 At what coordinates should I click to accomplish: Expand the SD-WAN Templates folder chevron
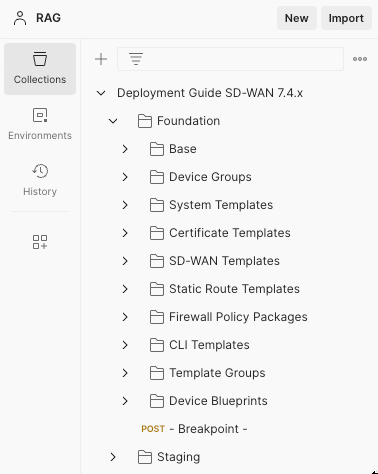pos(125,261)
